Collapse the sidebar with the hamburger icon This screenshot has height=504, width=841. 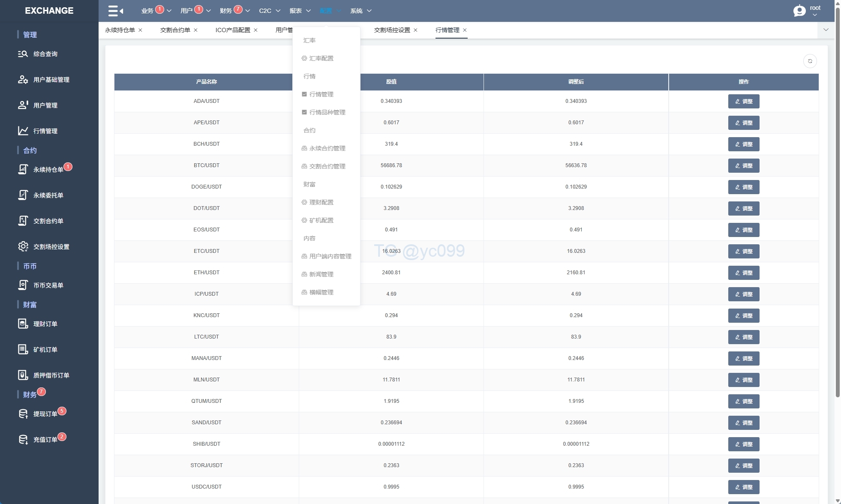[115, 11]
